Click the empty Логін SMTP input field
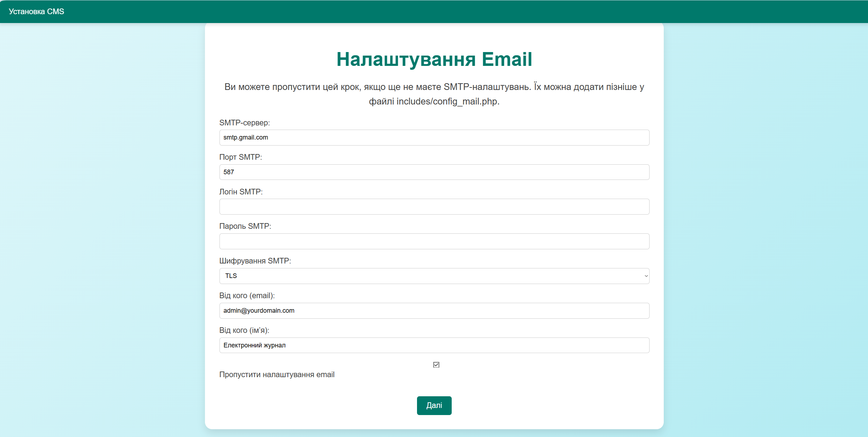 click(434, 206)
